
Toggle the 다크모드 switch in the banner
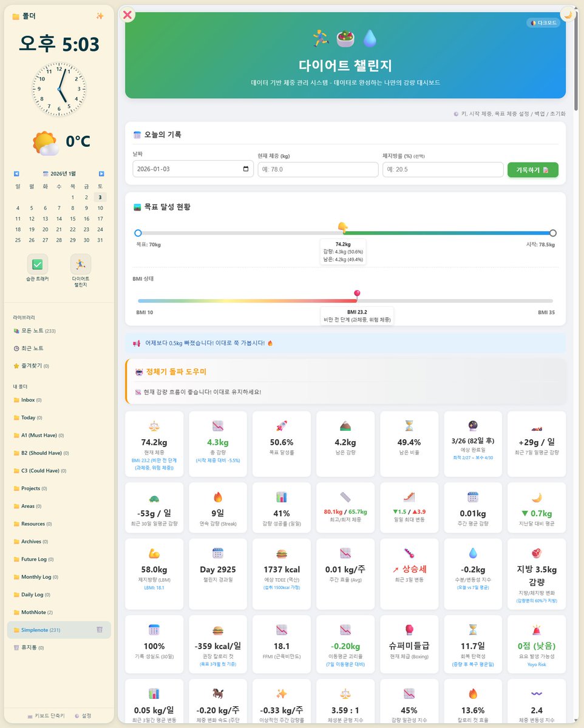543,23
